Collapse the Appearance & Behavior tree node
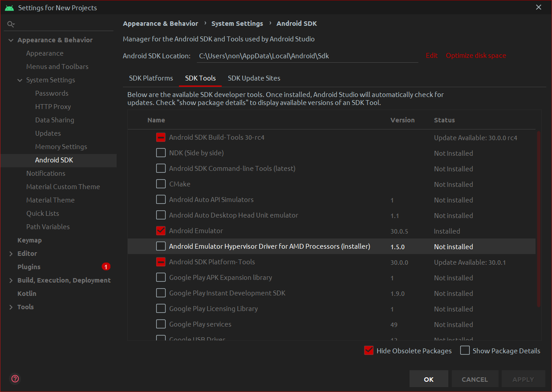 (11, 40)
